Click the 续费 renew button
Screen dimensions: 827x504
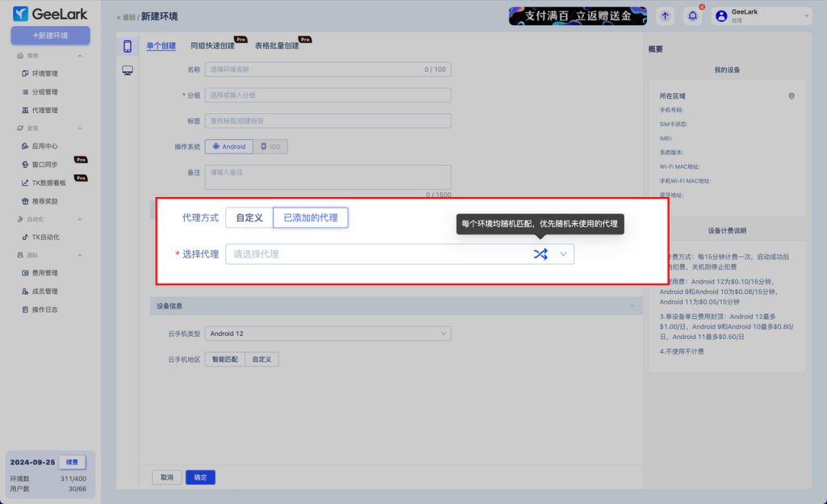tap(72, 462)
